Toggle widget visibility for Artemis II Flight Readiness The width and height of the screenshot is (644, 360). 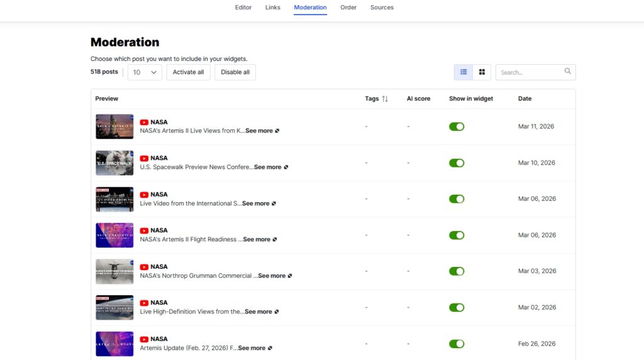point(457,235)
